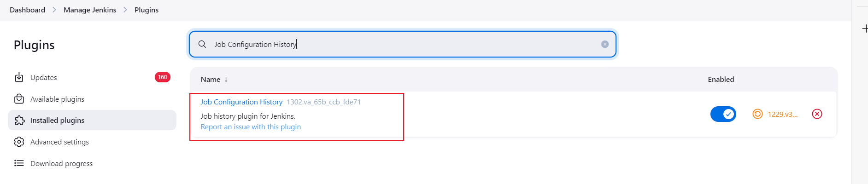
Task: Click the Installed plugins puzzle icon
Action: tap(19, 121)
